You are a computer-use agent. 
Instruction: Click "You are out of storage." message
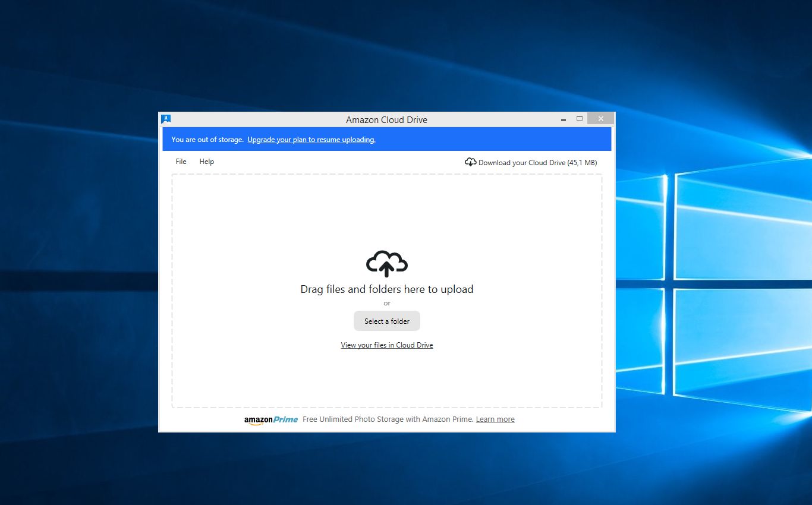click(207, 140)
